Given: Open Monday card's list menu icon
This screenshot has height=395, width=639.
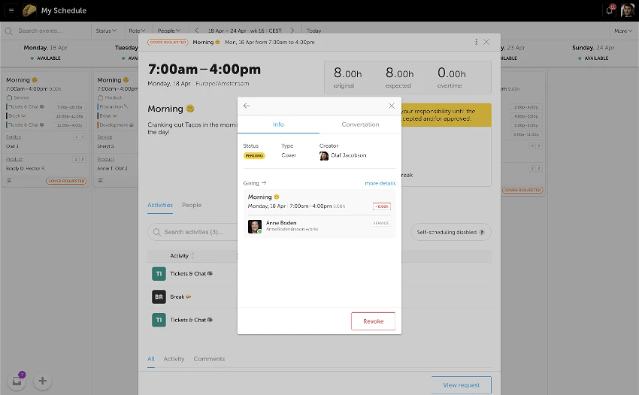Looking at the screenshot, I should coord(9,180).
